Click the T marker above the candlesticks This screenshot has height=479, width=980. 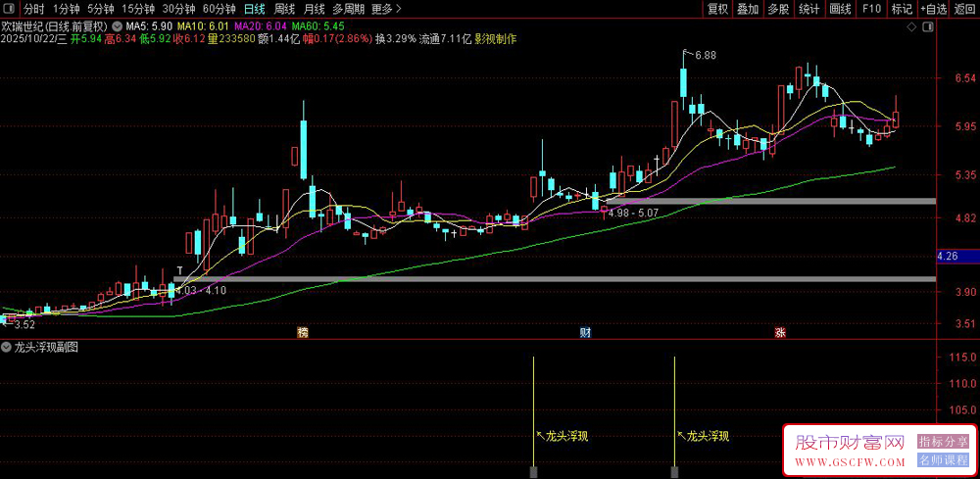point(179,269)
